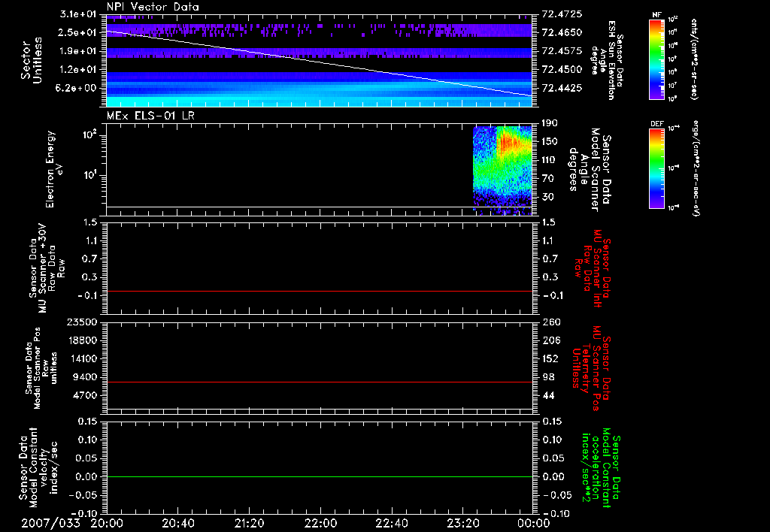The width and height of the screenshot is (770, 532).
Task: Click the green 'Model Constant acceleration' label
Action: [600, 468]
